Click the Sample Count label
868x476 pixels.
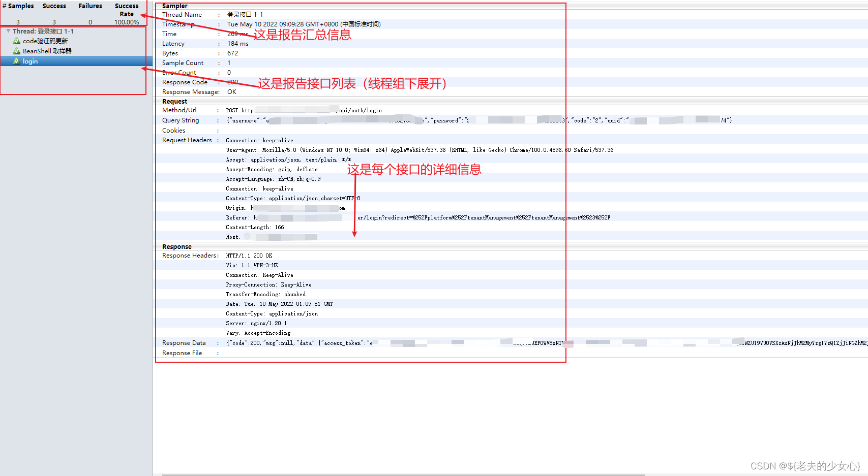point(183,63)
